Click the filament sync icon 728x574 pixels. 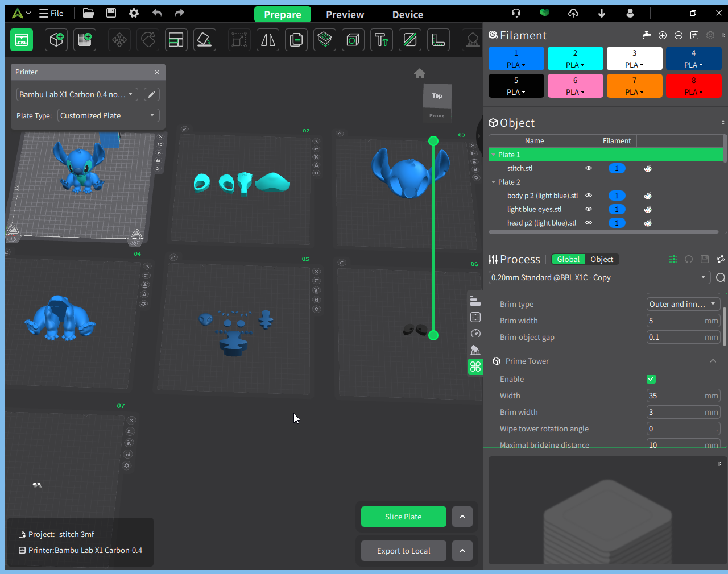coord(694,35)
